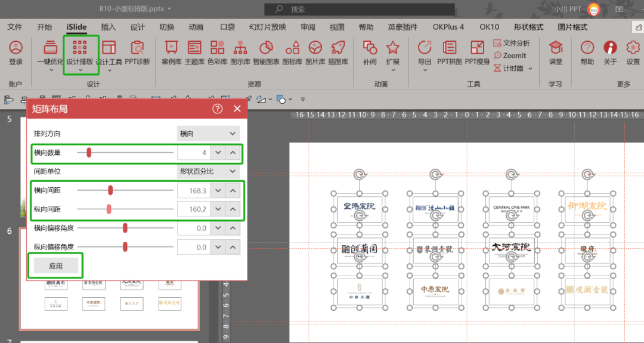Open the 设计排版 layout menu
Image resolution: width=644 pixels, height=343 pixels.
point(80,55)
